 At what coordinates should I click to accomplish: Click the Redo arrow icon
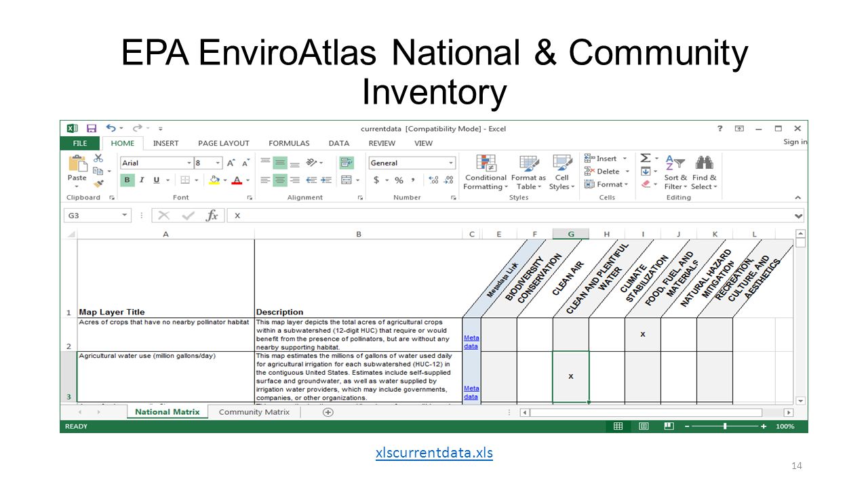point(137,128)
